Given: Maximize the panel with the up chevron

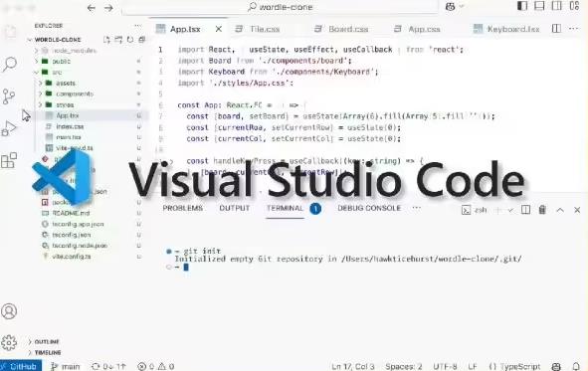Looking at the screenshot, I should 560,210.
